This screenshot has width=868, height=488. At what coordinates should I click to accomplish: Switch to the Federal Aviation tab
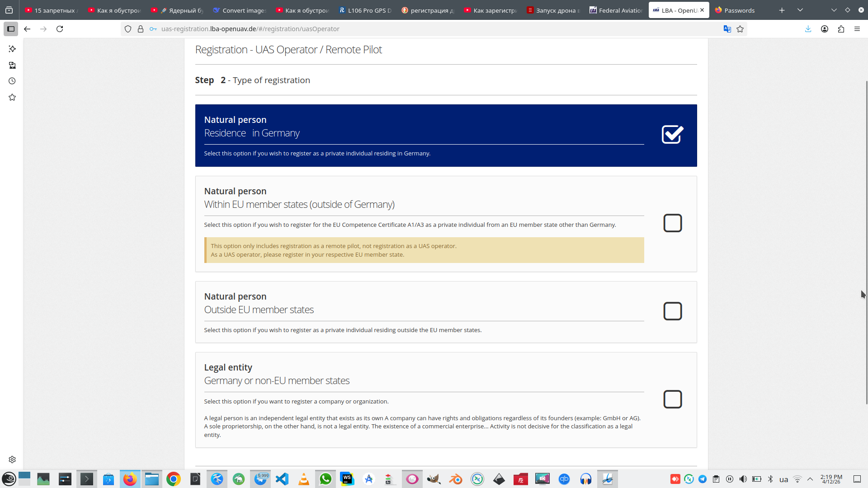pyautogui.click(x=616, y=10)
